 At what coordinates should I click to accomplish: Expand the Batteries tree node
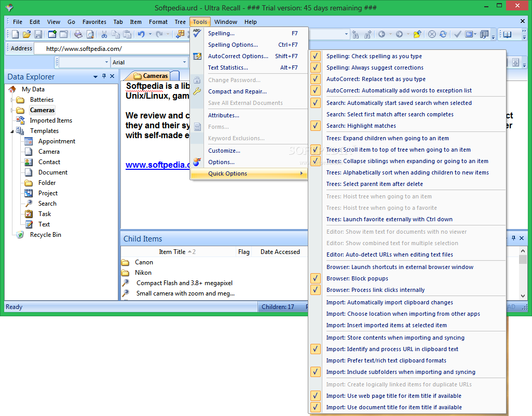tap(12, 100)
